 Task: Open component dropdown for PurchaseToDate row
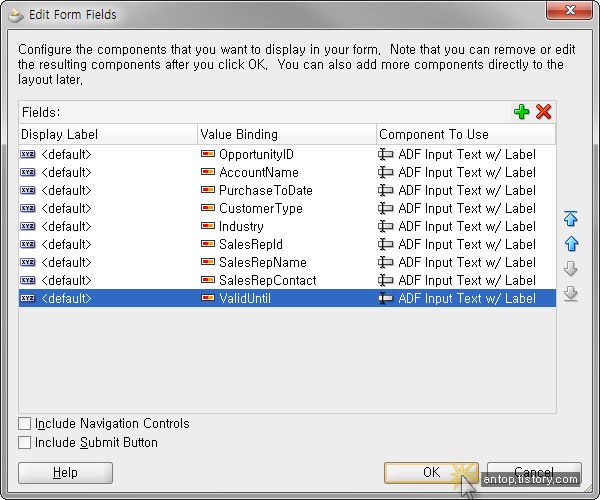click(x=466, y=190)
